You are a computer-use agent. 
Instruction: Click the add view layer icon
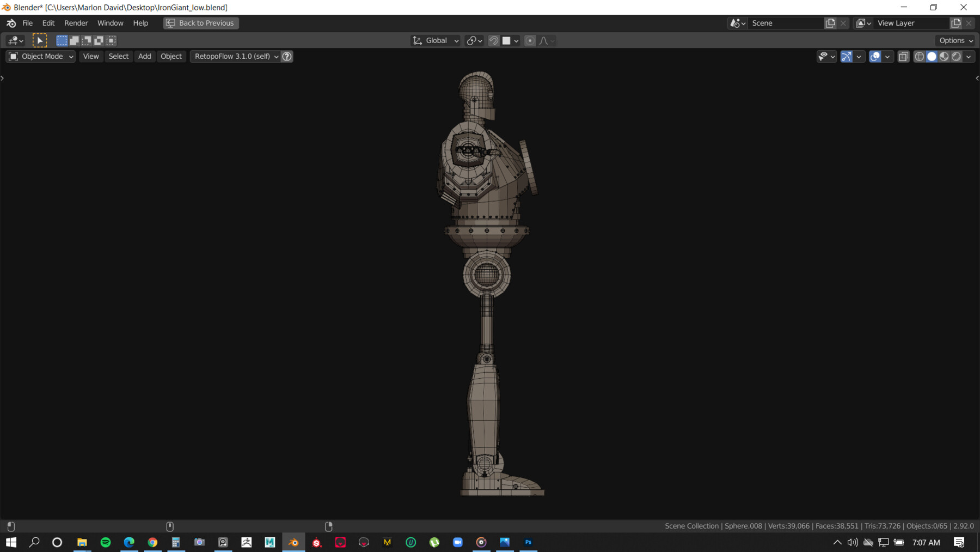coord(956,23)
